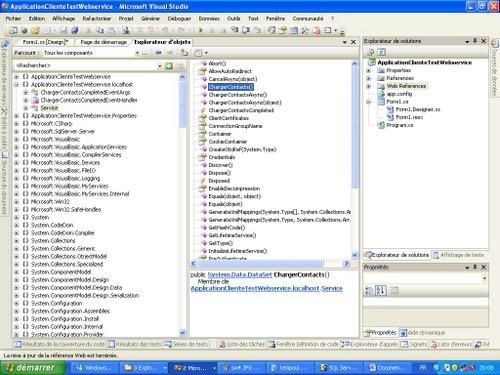
Task: Open the Affichage menu
Action: pos(63,18)
